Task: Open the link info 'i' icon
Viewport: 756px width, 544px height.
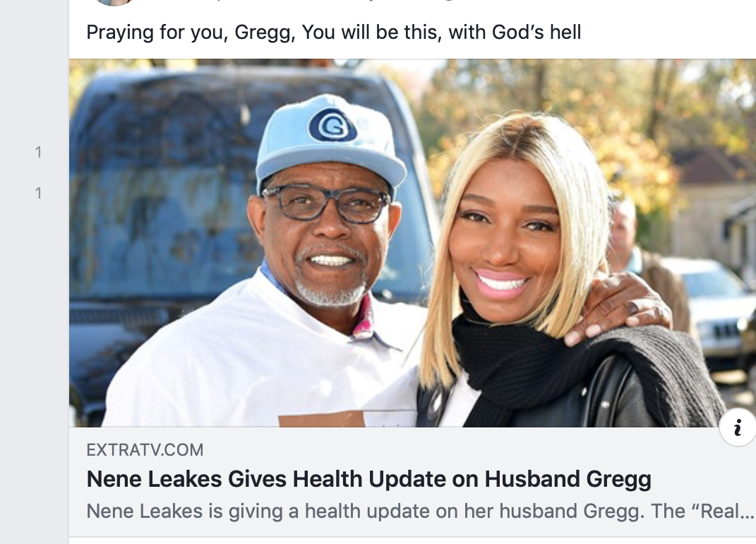Action: point(737,427)
